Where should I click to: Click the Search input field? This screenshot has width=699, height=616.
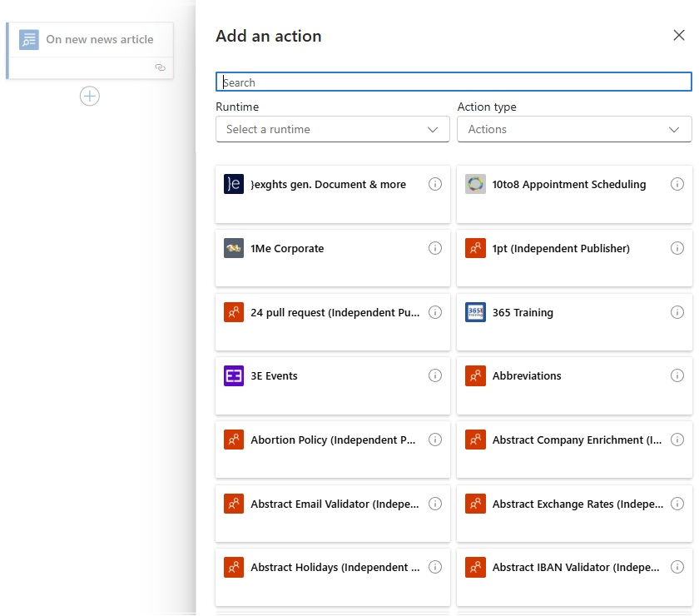pos(454,82)
